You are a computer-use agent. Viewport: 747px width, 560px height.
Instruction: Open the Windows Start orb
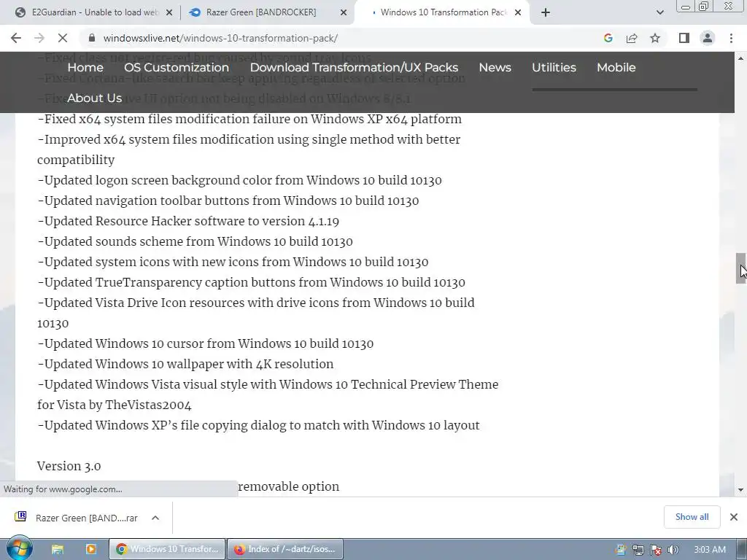click(20, 548)
